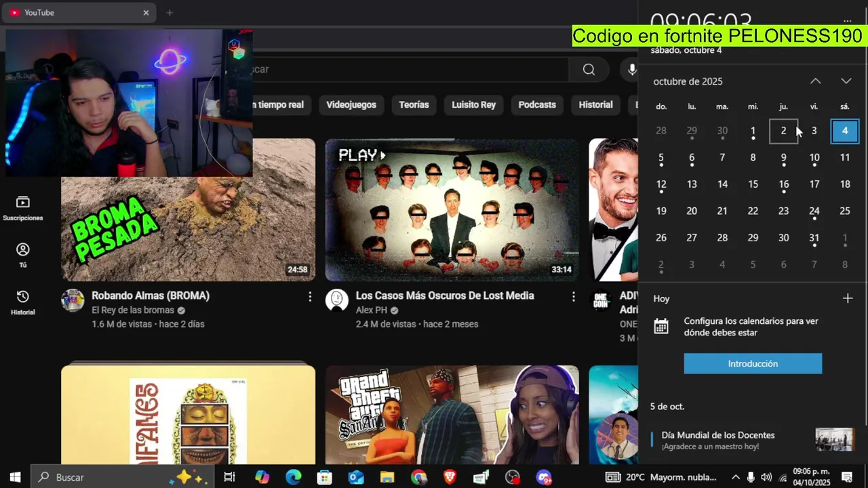This screenshot has width=868, height=488.
Task: Expand month view via octubre de 2025
Action: coord(688,81)
